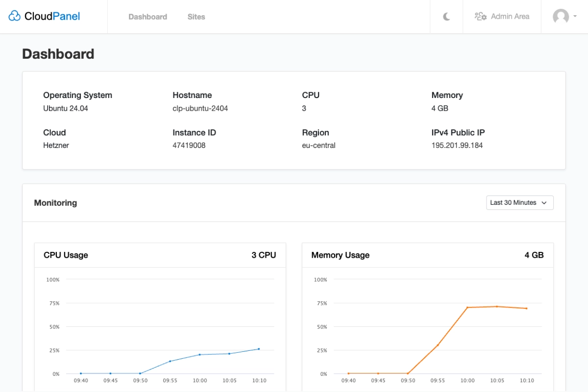The width and height of the screenshot is (588, 392).
Task: Click the 10:10 data point on the CPU chart
Action: click(259, 348)
